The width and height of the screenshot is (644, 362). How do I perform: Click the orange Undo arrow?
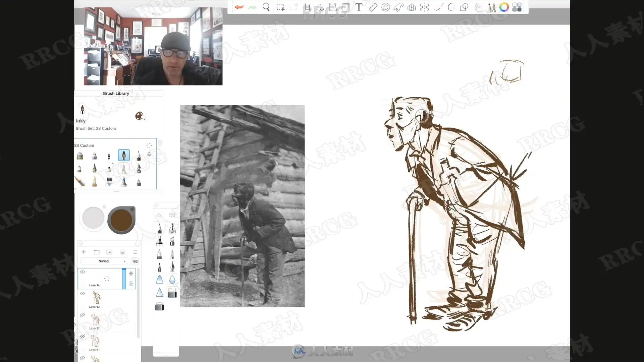239,7
